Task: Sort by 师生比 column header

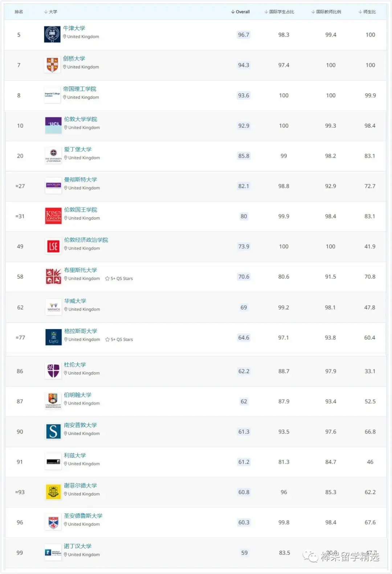Action: click(367, 12)
